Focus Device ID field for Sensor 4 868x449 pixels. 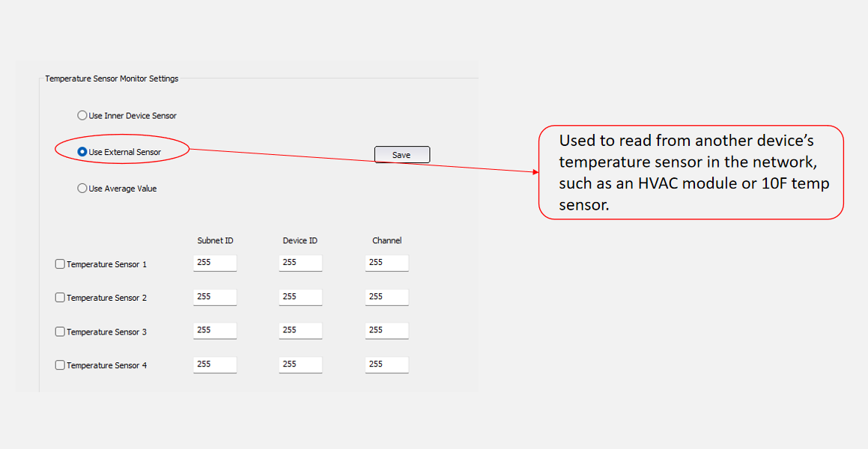point(300,365)
